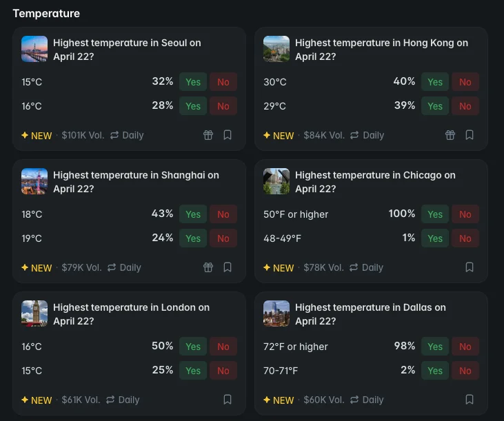Buy Yes for Hong Kong 30°C

435,82
